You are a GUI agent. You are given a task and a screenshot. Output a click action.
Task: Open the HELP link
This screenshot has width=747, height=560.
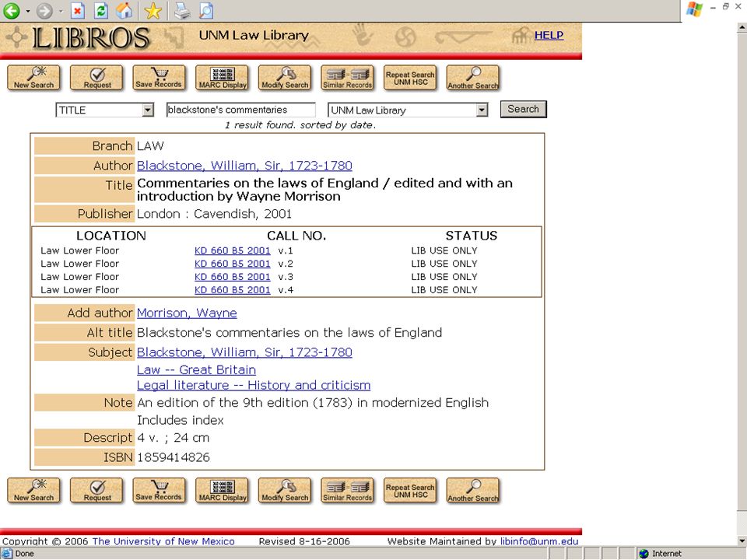549,35
